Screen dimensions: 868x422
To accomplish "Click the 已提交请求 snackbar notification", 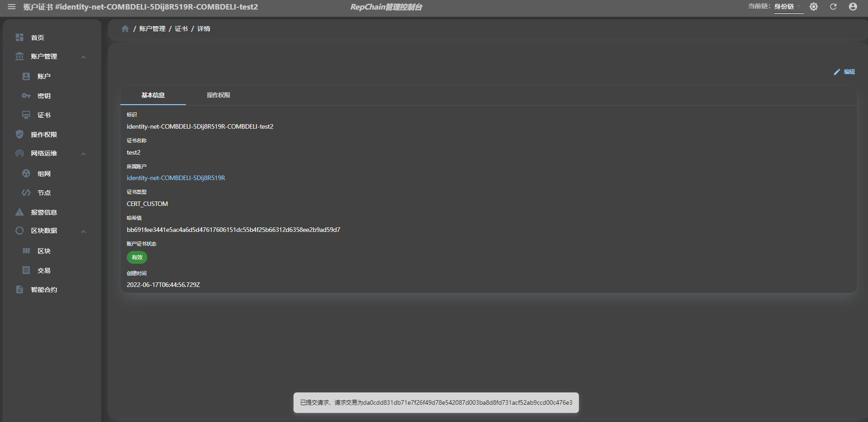I will click(x=436, y=403).
